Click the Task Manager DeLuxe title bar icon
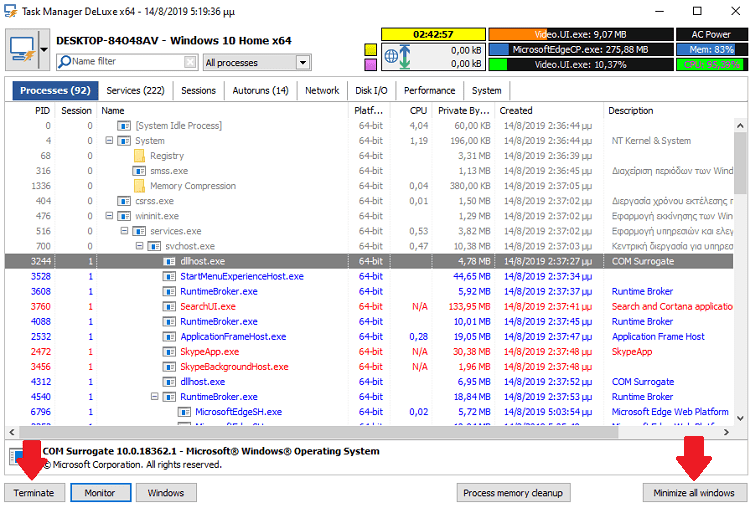The width and height of the screenshot is (750, 508). (x=11, y=11)
